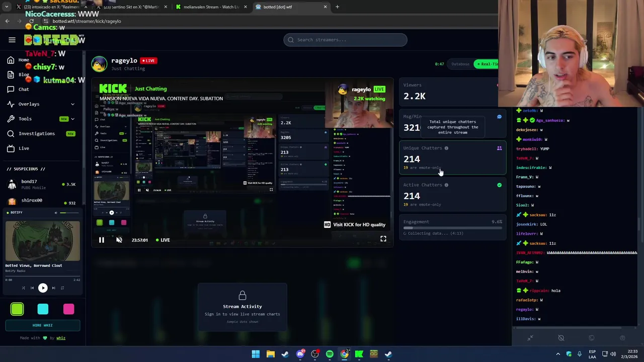Open the Botted Views album artwork
644x362 pixels.
(43, 241)
